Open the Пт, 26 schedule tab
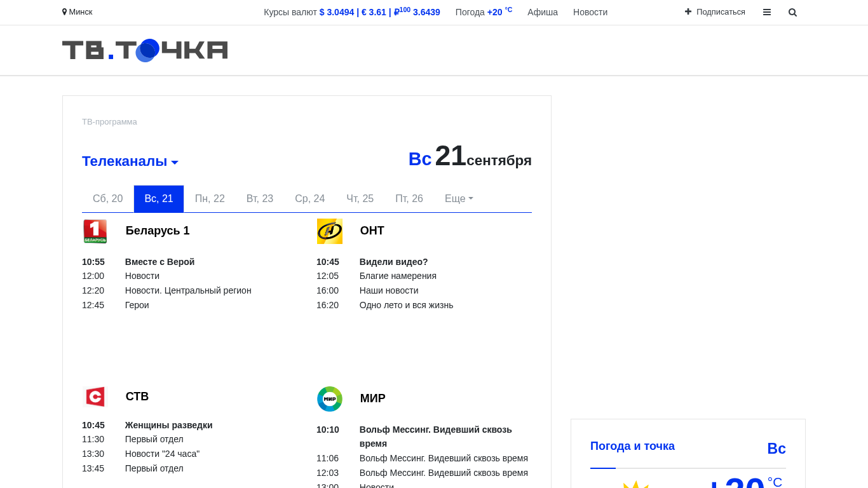Image resolution: width=868 pixels, height=488 pixels. click(409, 199)
